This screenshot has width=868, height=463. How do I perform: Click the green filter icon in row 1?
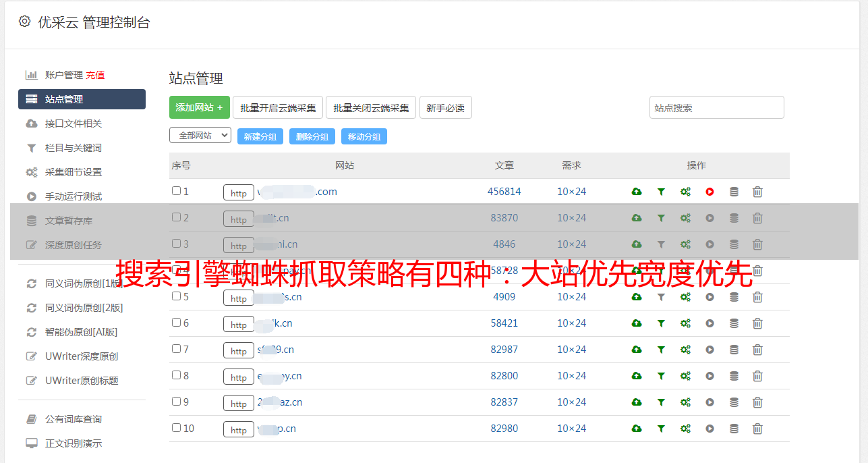pyautogui.click(x=661, y=192)
